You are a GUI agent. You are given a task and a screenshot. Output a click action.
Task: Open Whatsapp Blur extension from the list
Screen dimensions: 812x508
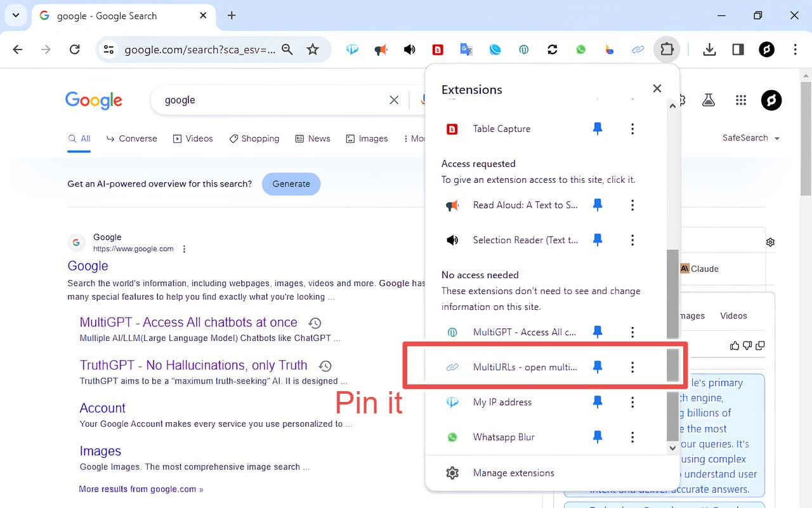[504, 437]
